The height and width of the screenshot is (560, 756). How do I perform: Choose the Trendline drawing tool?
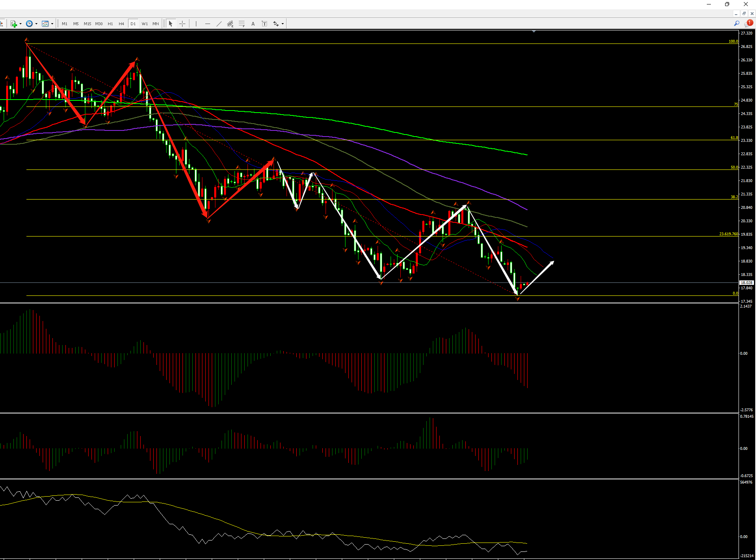219,24
